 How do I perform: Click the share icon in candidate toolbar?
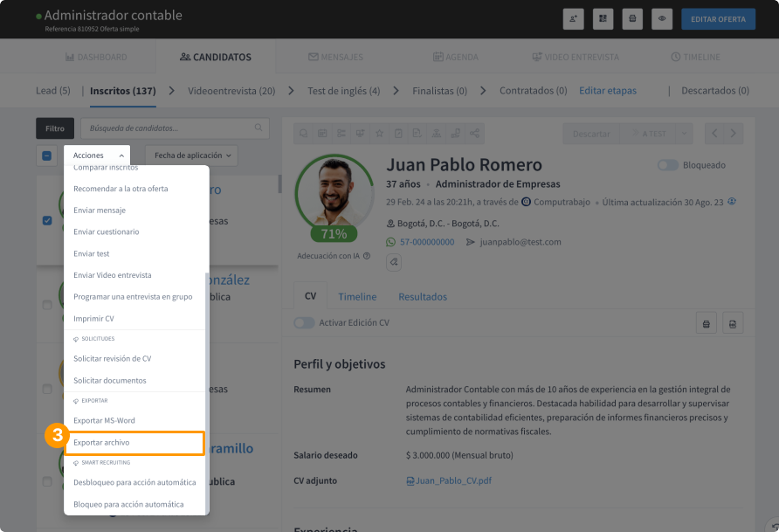click(x=475, y=134)
